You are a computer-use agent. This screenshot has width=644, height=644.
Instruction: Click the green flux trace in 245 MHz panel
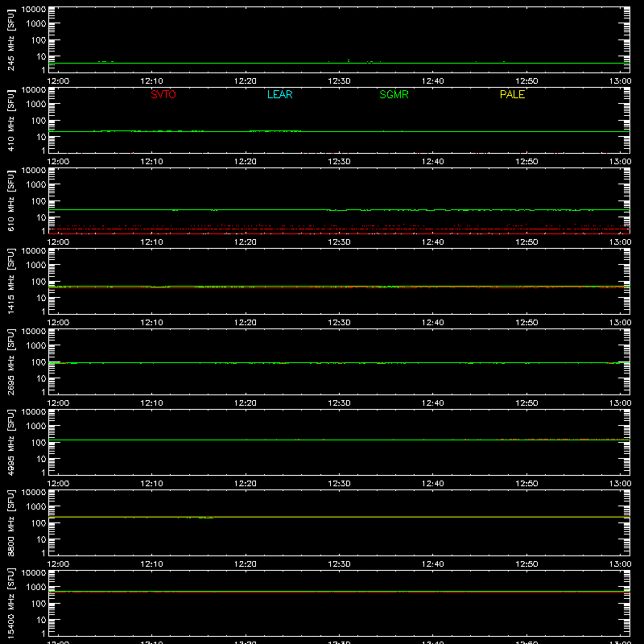click(x=339, y=63)
